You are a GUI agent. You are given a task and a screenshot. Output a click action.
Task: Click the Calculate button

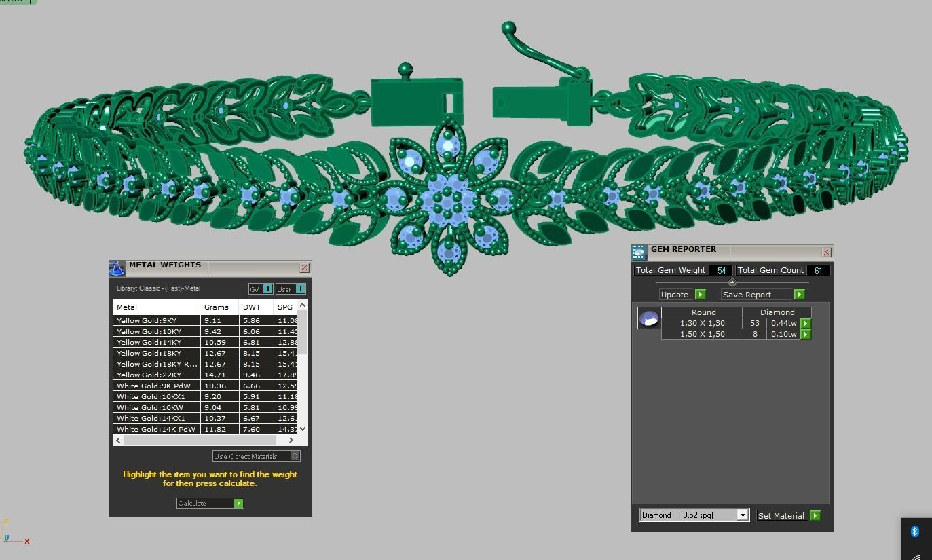point(210,503)
